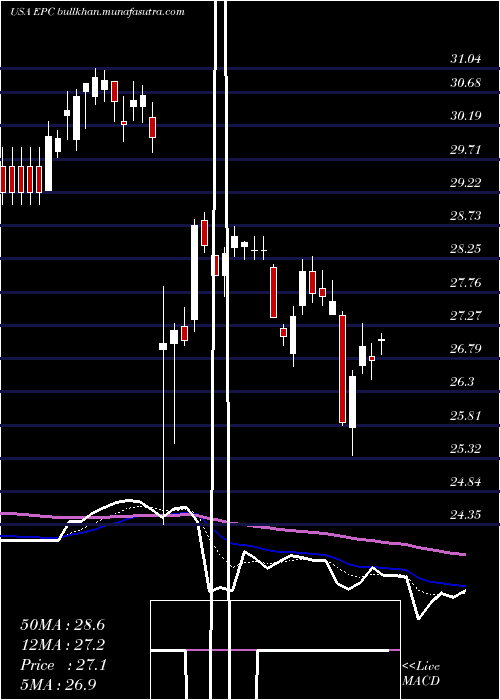
Task: Click the 25.81 price label
Action: click(x=466, y=415)
